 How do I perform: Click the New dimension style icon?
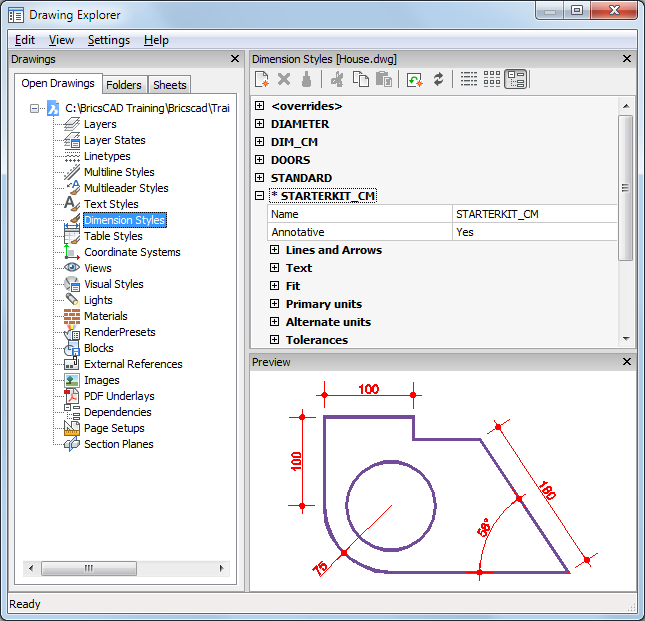(x=262, y=79)
